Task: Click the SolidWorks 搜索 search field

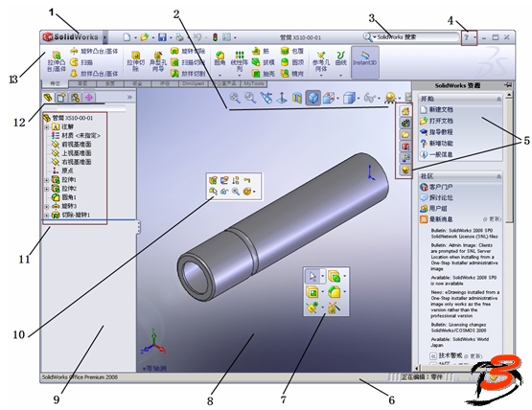Action: 416,37
